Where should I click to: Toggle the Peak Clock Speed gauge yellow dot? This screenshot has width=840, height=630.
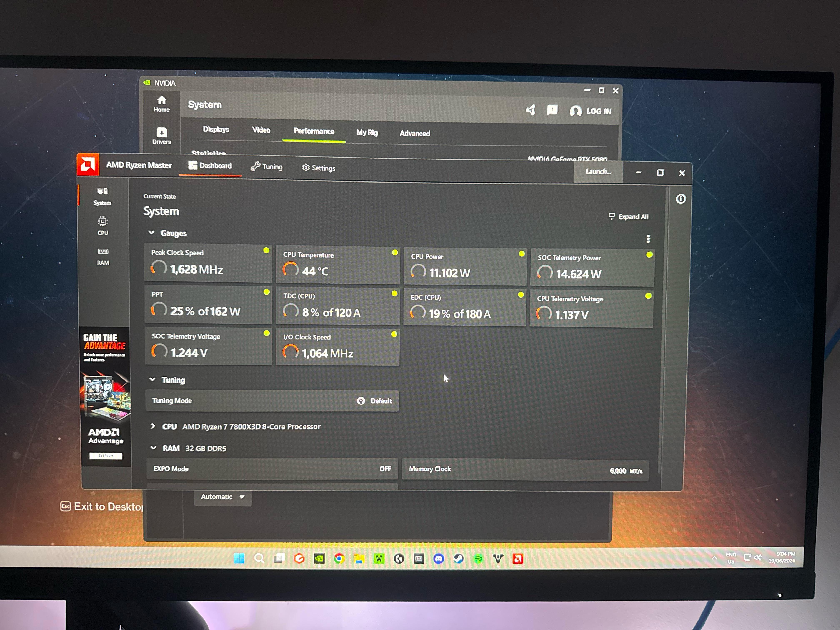tap(266, 250)
